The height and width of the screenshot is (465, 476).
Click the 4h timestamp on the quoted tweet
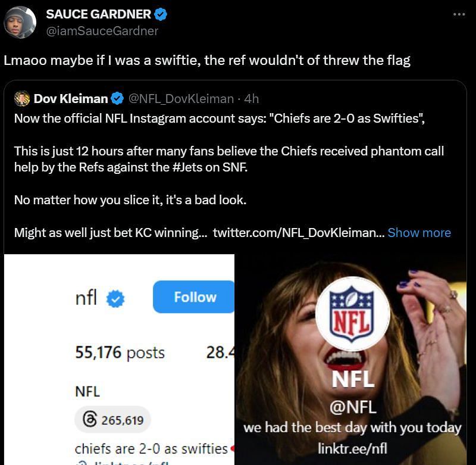click(x=251, y=99)
